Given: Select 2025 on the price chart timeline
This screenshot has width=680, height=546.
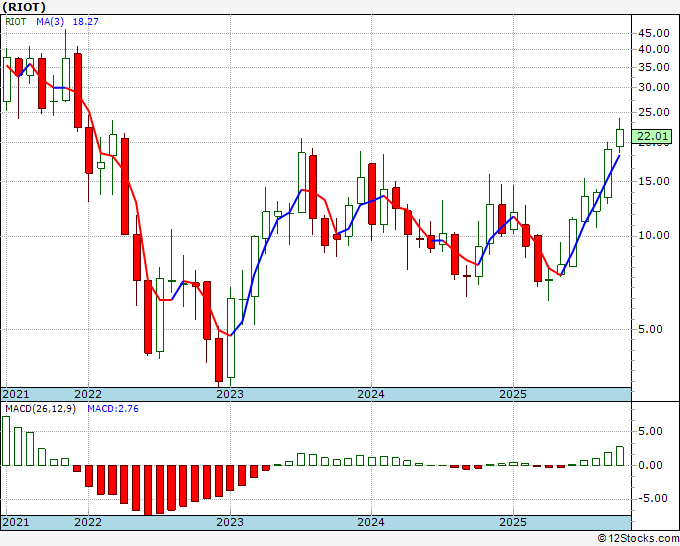Looking at the screenshot, I should coord(513,395).
